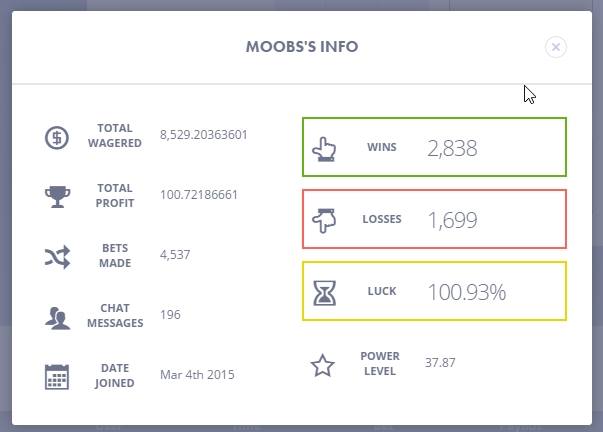603x432 pixels.
Task: Click the pointing-down hand Losses icon
Action: (324, 220)
